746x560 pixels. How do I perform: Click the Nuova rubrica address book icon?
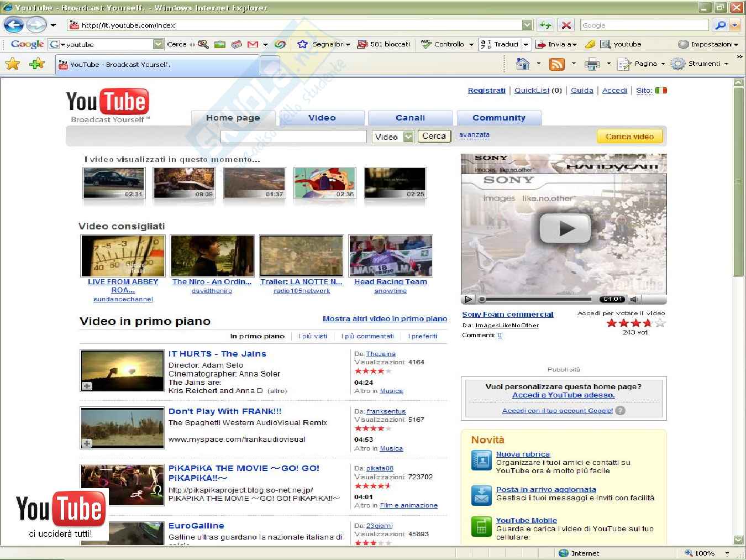pos(481,460)
